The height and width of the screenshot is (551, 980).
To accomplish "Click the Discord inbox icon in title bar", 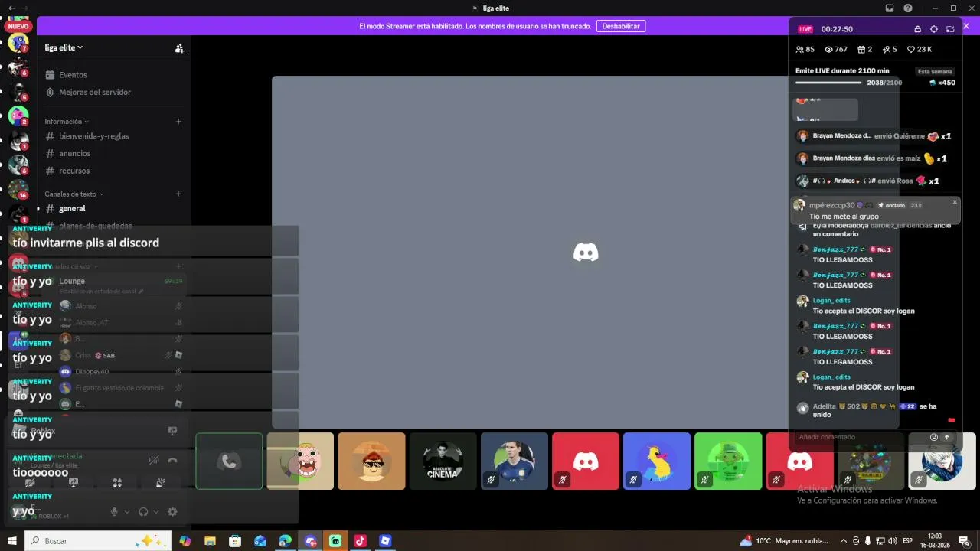I will [890, 8].
